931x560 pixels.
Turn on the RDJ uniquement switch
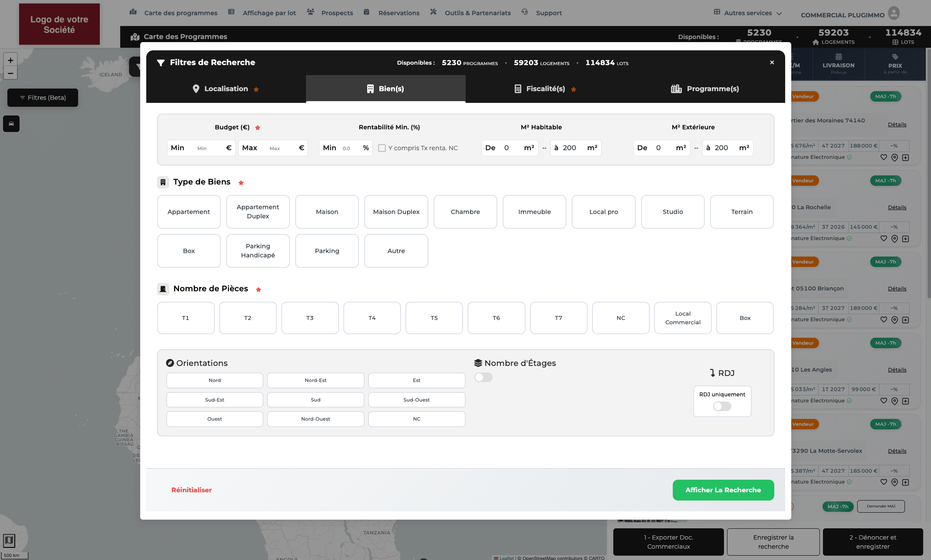point(722,406)
